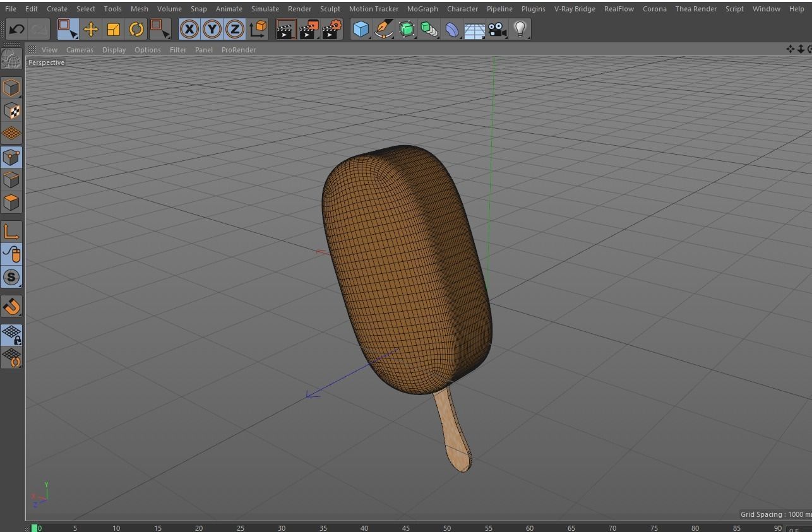
Task: Click the green array/cloner generator icon
Action: pos(429,29)
